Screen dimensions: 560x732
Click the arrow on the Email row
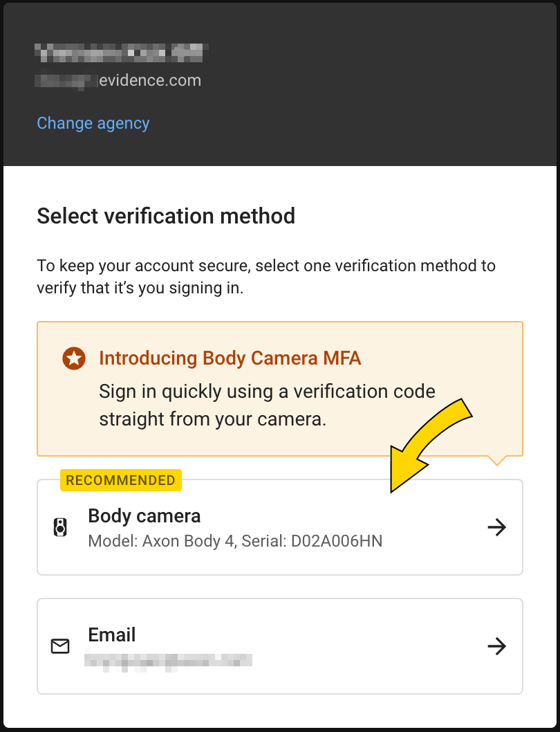click(x=496, y=647)
